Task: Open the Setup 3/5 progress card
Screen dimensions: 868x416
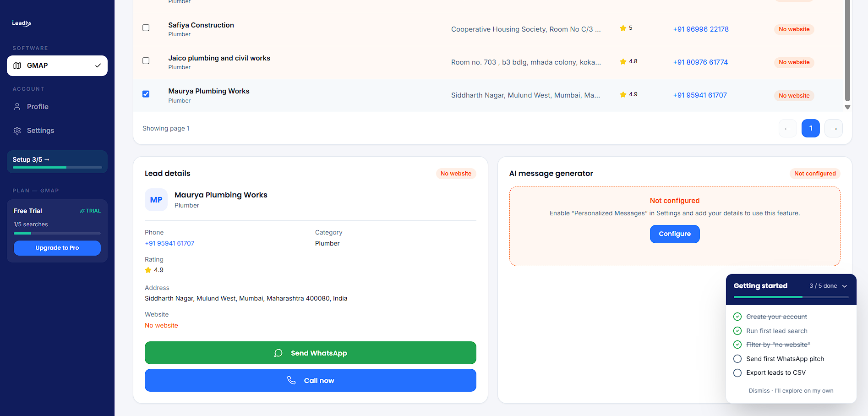Action: (x=57, y=162)
